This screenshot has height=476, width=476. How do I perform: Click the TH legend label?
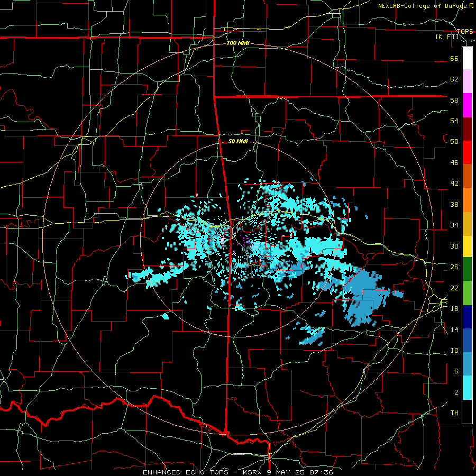[454, 413]
